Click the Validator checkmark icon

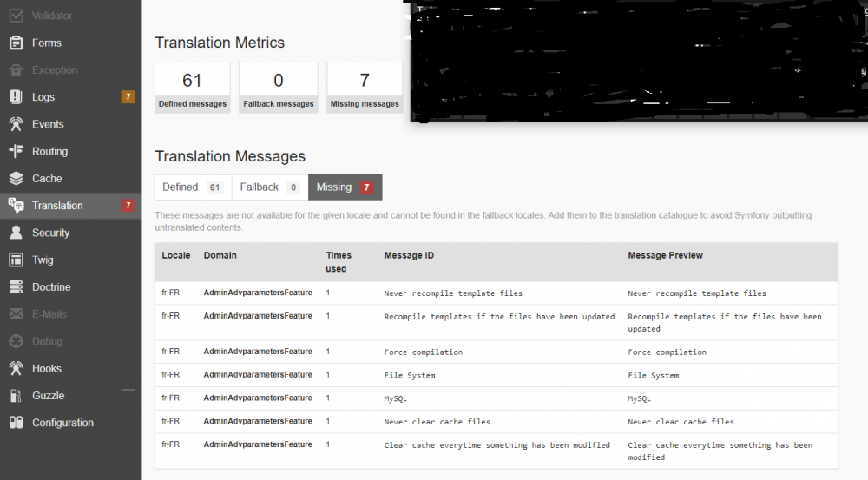pos(16,16)
